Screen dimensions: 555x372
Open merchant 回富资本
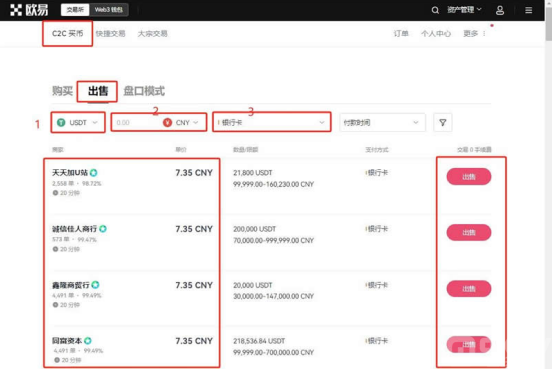click(x=67, y=341)
